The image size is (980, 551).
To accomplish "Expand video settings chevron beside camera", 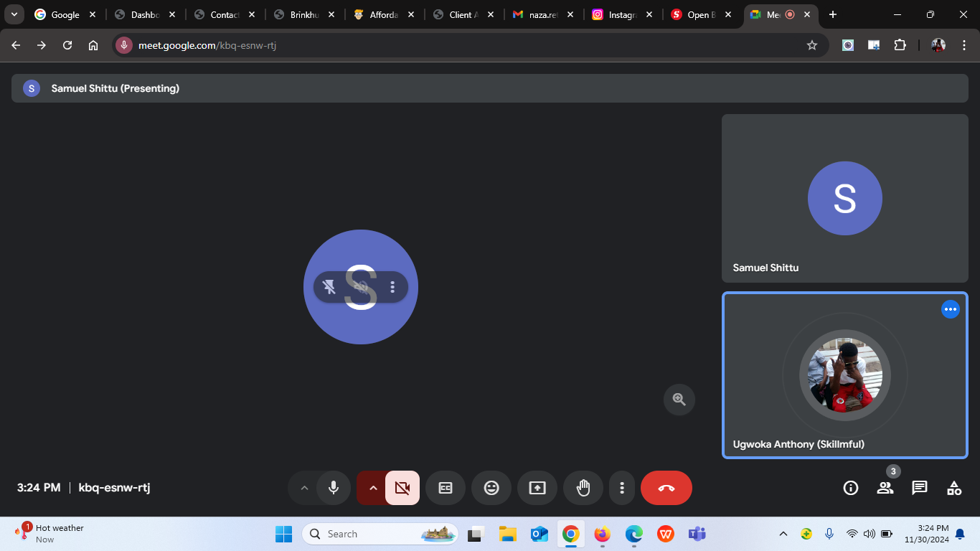I will (372, 488).
